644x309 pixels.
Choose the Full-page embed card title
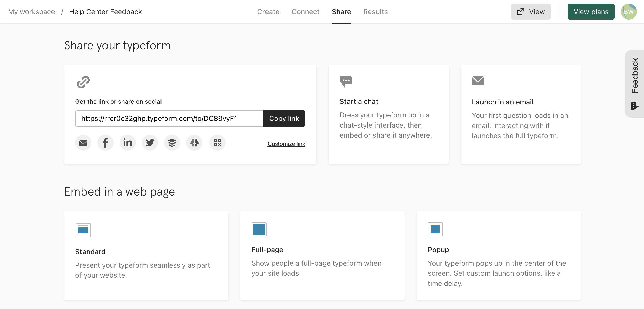[267, 250]
